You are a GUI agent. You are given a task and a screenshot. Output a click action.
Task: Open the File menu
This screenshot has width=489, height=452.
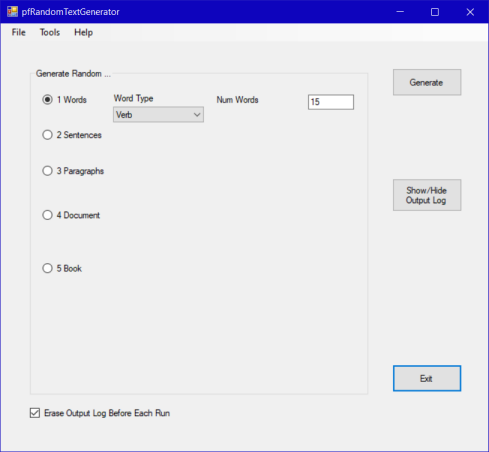(19, 32)
